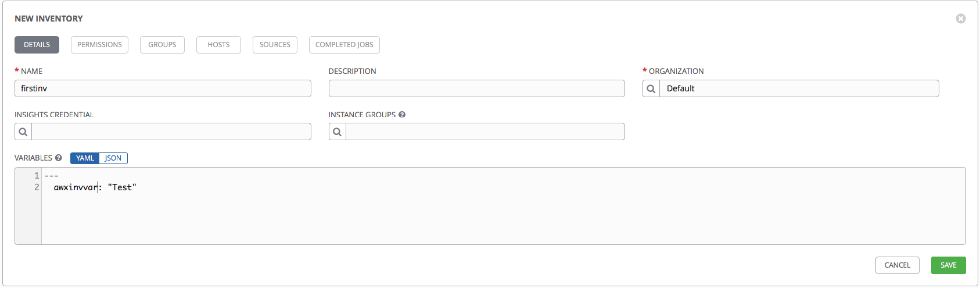Select the Details tab

point(37,45)
